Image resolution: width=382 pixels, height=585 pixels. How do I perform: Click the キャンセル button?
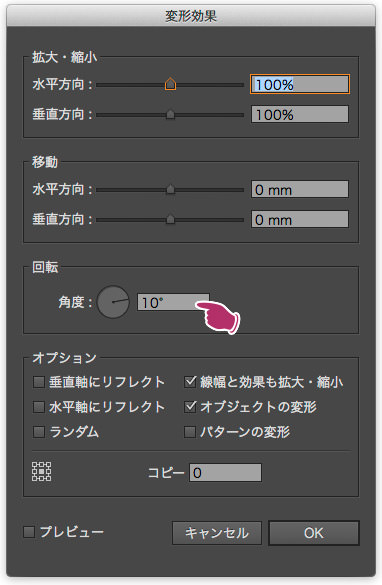point(217,533)
